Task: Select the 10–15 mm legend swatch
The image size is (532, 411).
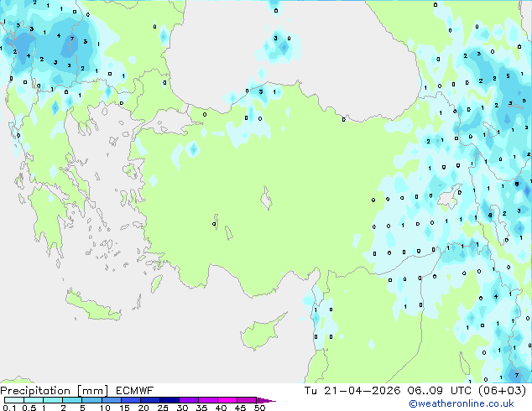Action: click(111, 400)
